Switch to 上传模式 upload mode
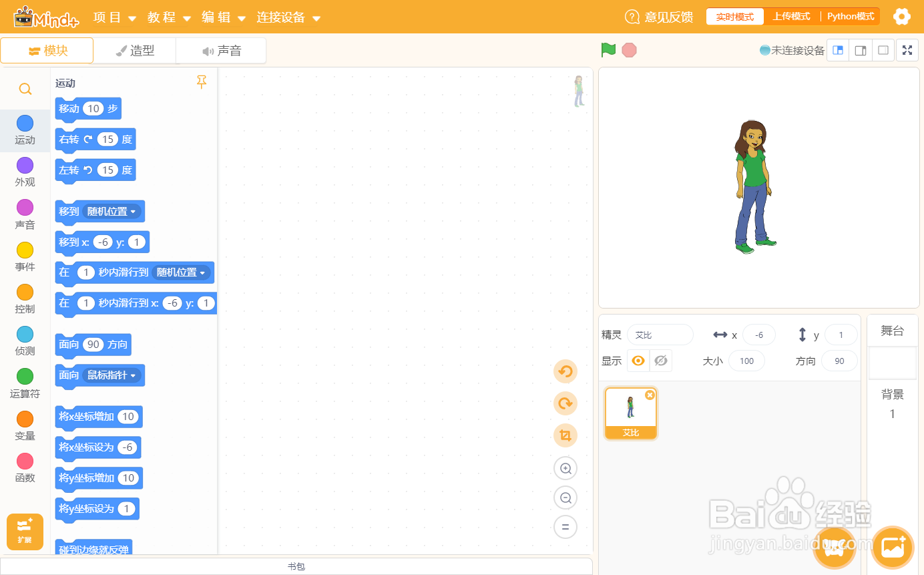The width and height of the screenshot is (924, 575). pos(792,17)
